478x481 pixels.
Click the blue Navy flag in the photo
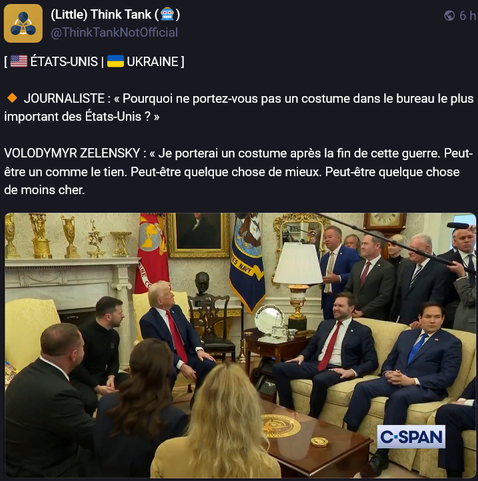pos(247,262)
